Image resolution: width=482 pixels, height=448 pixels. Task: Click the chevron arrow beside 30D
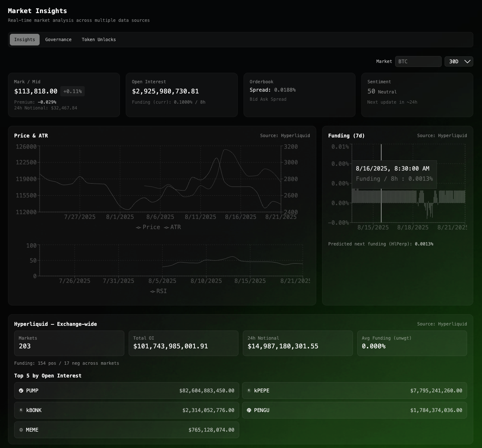tap(467, 61)
